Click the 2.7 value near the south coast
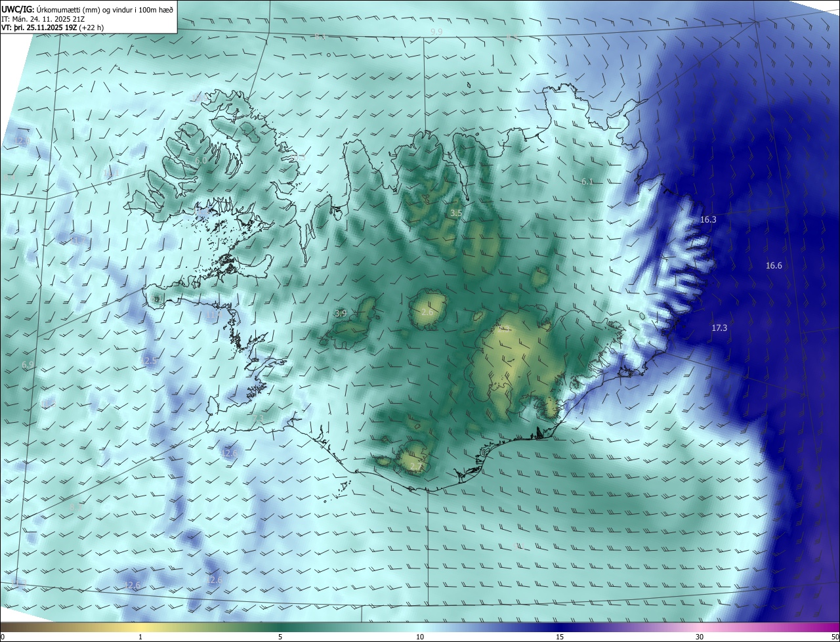840x642 pixels. click(417, 467)
